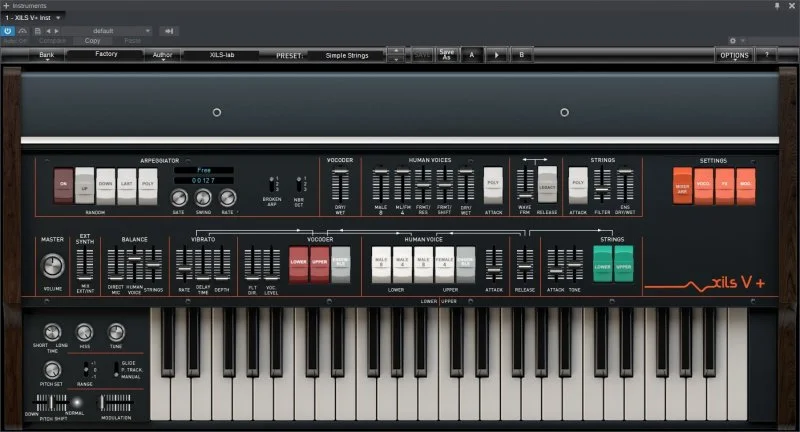Click the sidechain arrow icon beside the default preset box
800x432 pixels.
point(169,31)
